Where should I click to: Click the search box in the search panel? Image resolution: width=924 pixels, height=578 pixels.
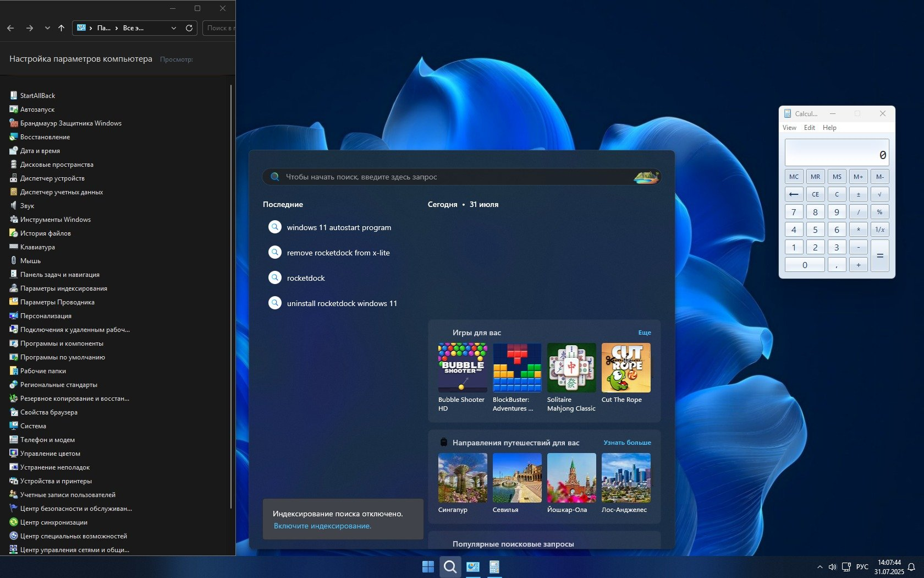457,177
